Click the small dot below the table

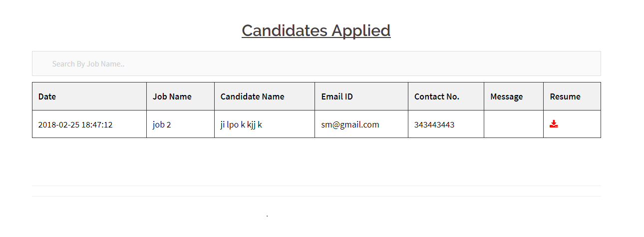(x=267, y=216)
